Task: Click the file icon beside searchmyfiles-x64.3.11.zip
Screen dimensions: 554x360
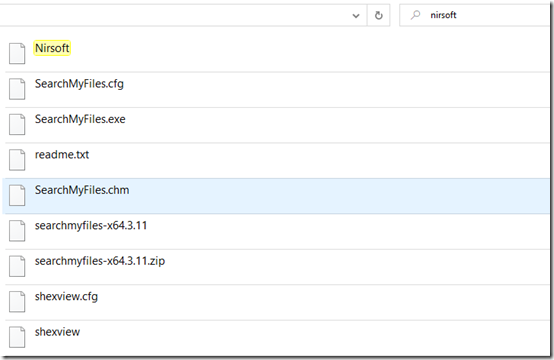Action: pos(17,266)
